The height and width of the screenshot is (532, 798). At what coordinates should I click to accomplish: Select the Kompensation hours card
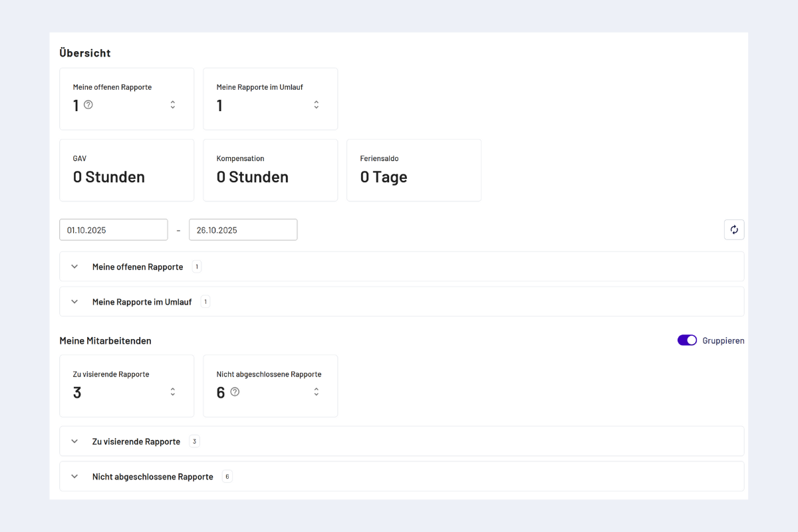270,170
